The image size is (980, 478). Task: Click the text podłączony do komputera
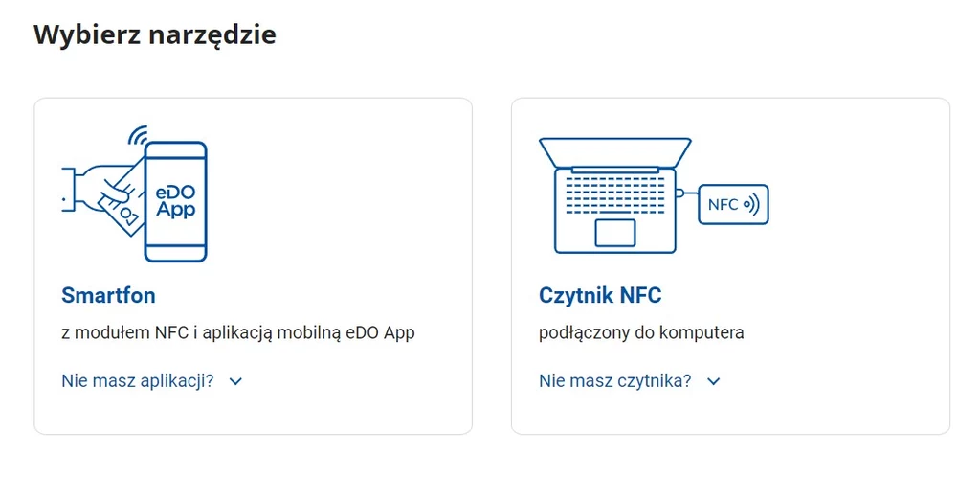[x=641, y=332]
